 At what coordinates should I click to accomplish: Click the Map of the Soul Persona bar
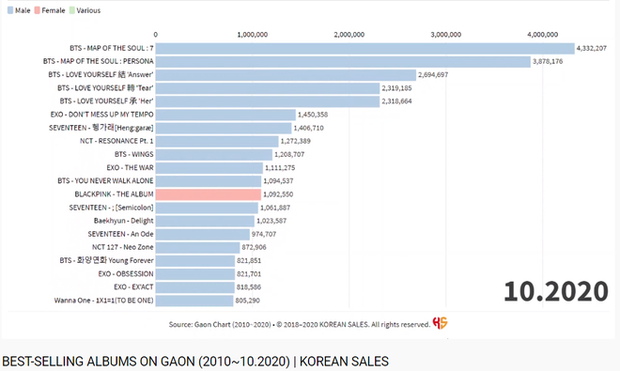coord(343,62)
